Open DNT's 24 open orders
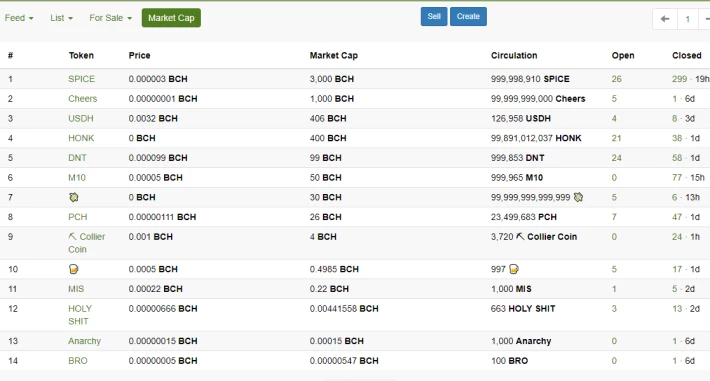Screen dimensions: 710x381 (x=616, y=158)
